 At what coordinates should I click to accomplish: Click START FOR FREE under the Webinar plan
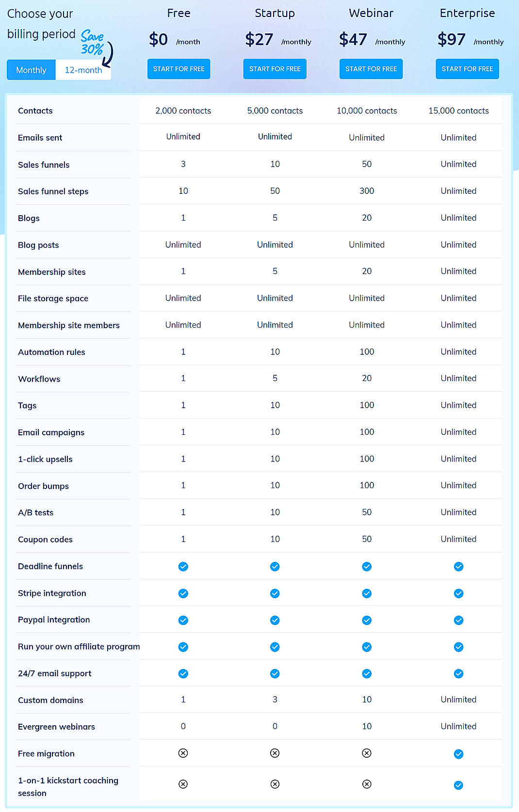[x=371, y=69]
